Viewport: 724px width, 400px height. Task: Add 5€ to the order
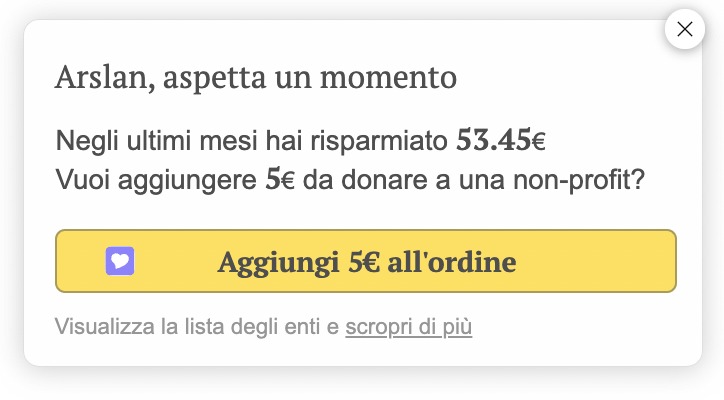366,261
